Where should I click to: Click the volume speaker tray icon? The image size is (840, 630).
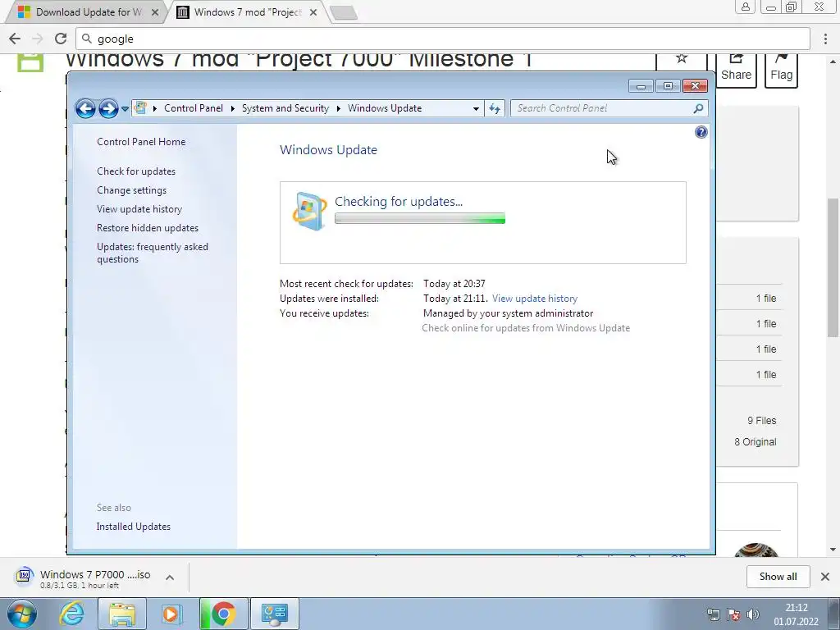coord(753,614)
